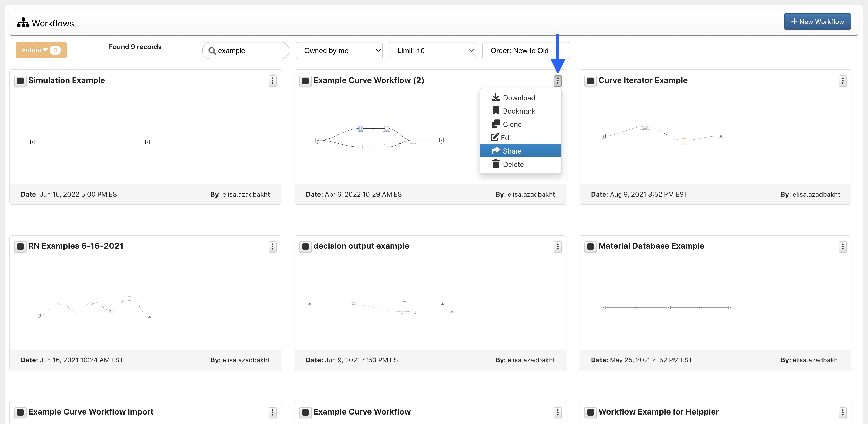Tick checkbox for Example Curve Workflow (2)
Viewport: 868px width, 426px height.
pos(305,81)
